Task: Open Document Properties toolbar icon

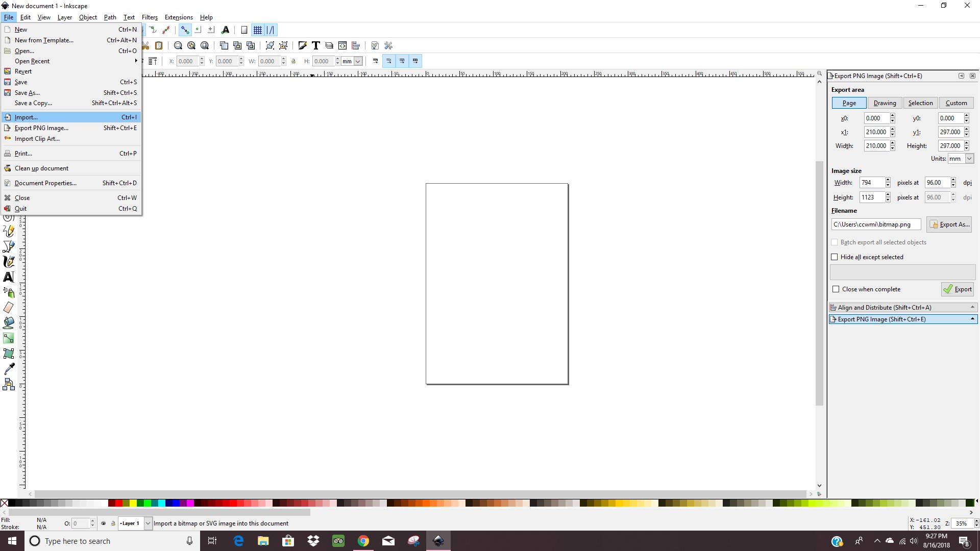Action: click(x=375, y=45)
